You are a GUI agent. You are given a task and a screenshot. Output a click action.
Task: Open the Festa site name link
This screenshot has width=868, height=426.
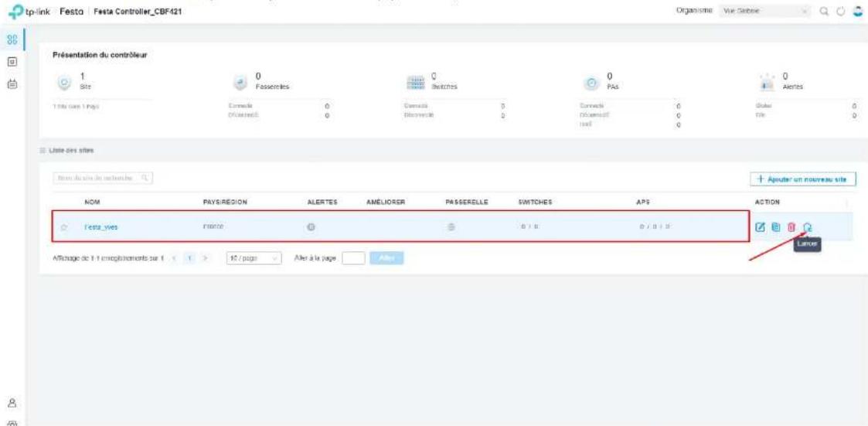[101, 227]
